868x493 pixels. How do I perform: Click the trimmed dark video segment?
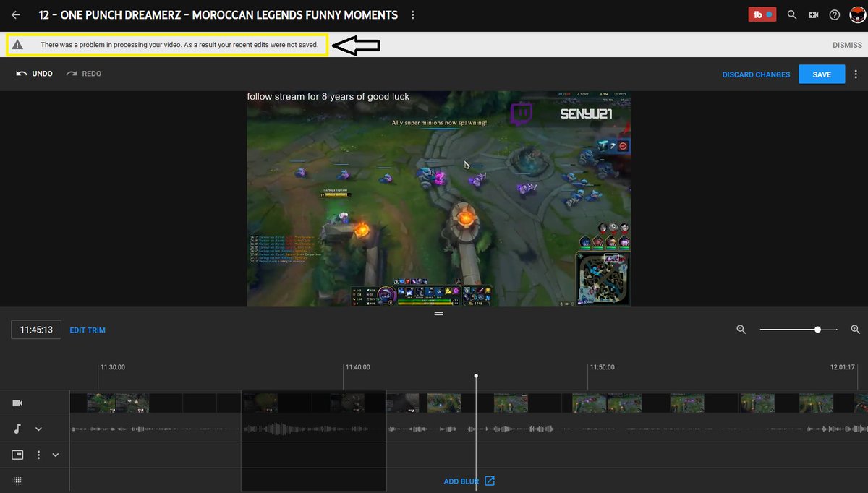[x=313, y=403]
